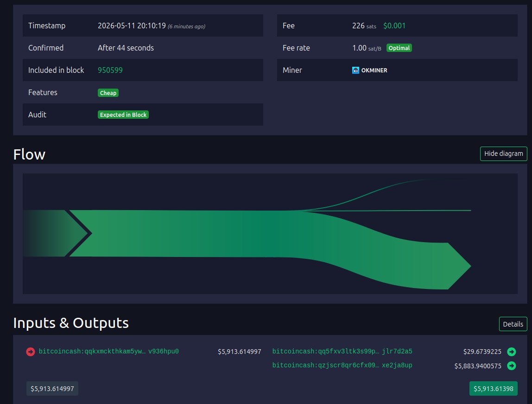Viewport: 532px width, 404px height.
Task: Click the Miner label
Action: [292, 71]
